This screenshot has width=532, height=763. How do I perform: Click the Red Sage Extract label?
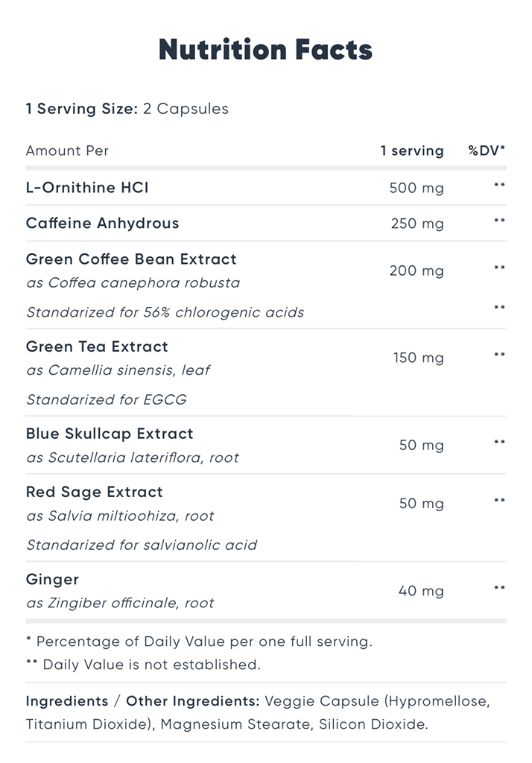tap(95, 492)
